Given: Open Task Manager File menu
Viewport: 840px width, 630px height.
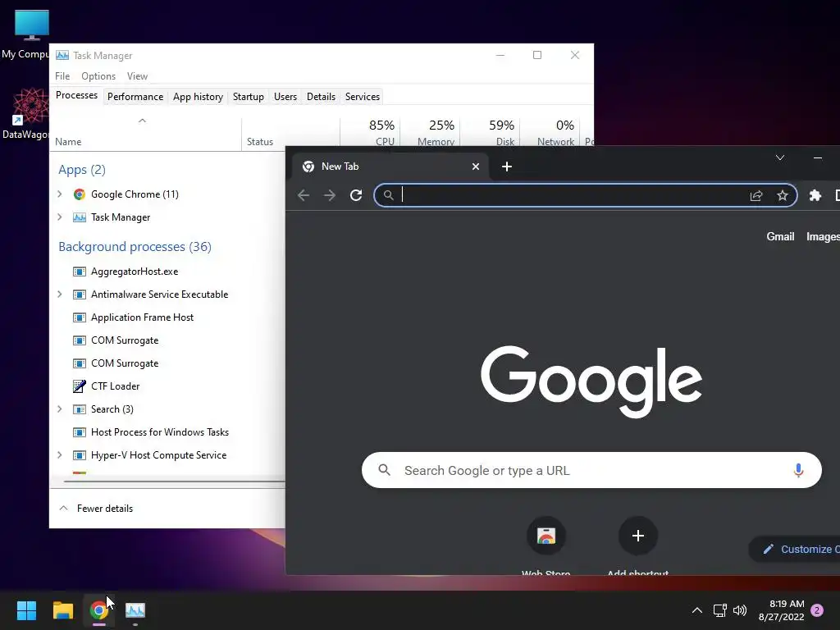Looking at the screenshot, I should (62, 76).
